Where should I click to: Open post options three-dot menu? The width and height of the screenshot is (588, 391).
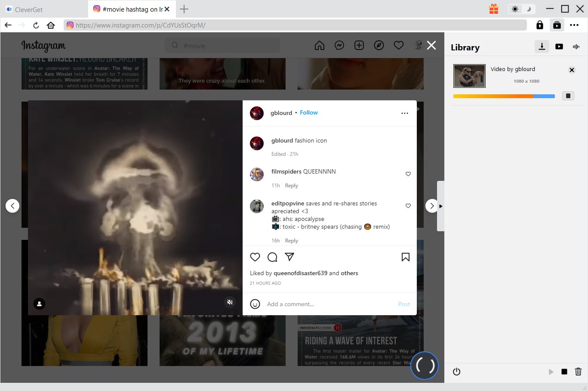(404, 113)
